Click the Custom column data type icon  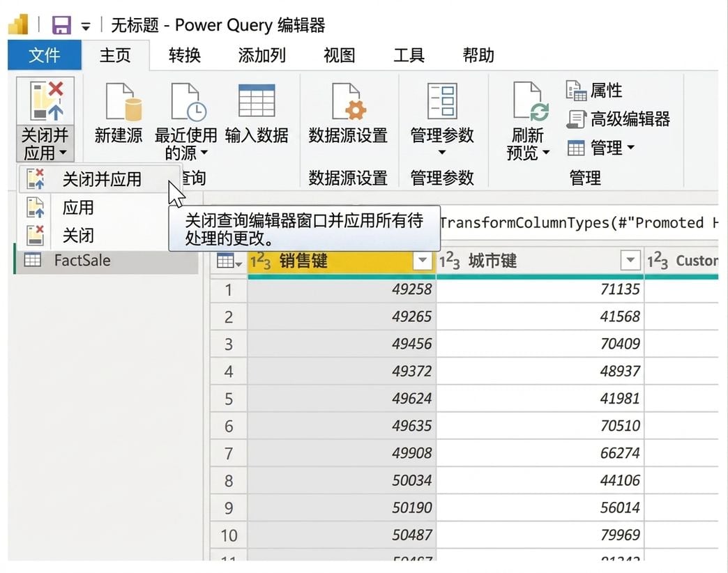click(x=658, y=261)
